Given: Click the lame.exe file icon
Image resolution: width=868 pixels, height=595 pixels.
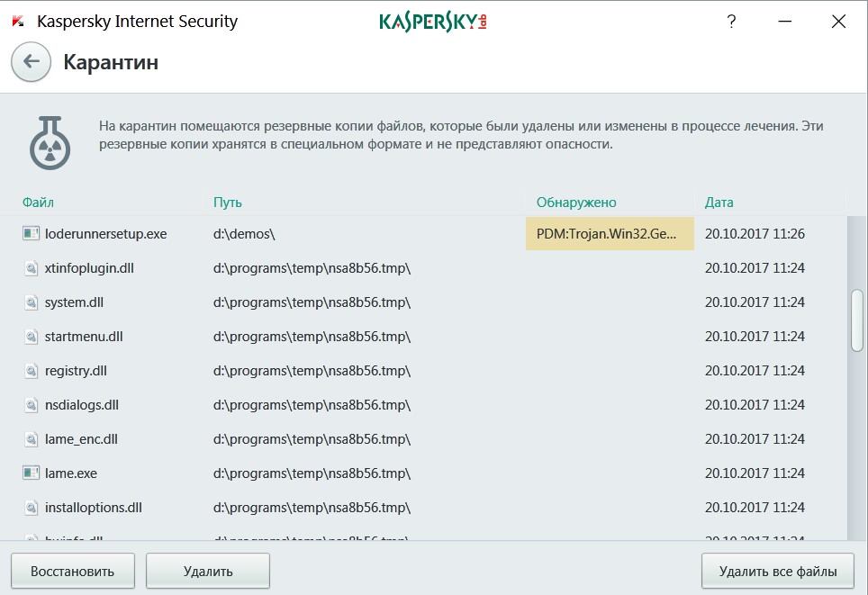Looking at the screenshot, I should (x=32, y=473).
